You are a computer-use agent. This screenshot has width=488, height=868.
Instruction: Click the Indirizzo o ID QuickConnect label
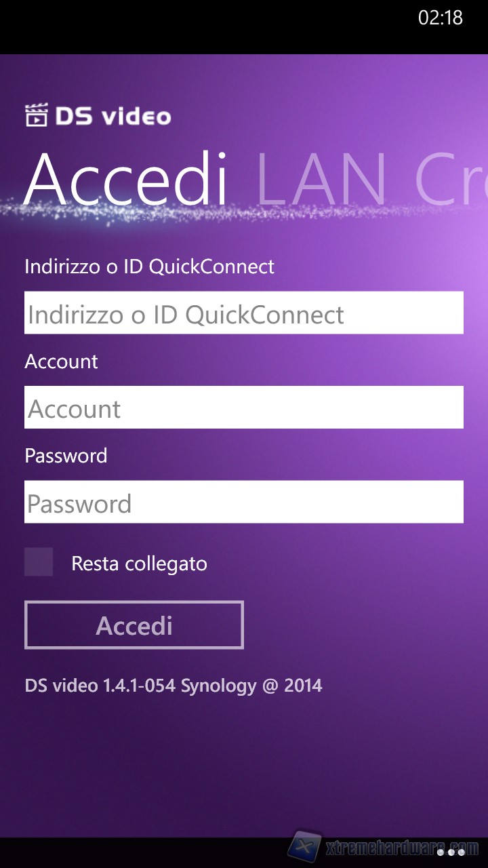[x=149, y=267]
